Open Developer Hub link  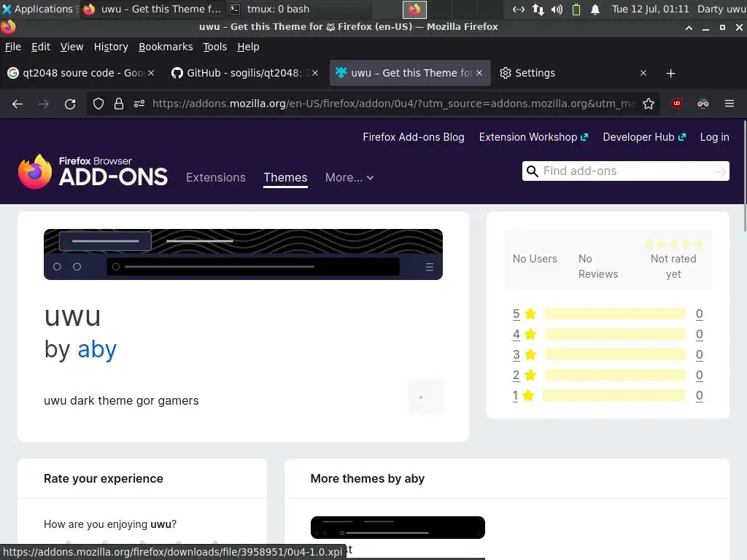(644, 137)
